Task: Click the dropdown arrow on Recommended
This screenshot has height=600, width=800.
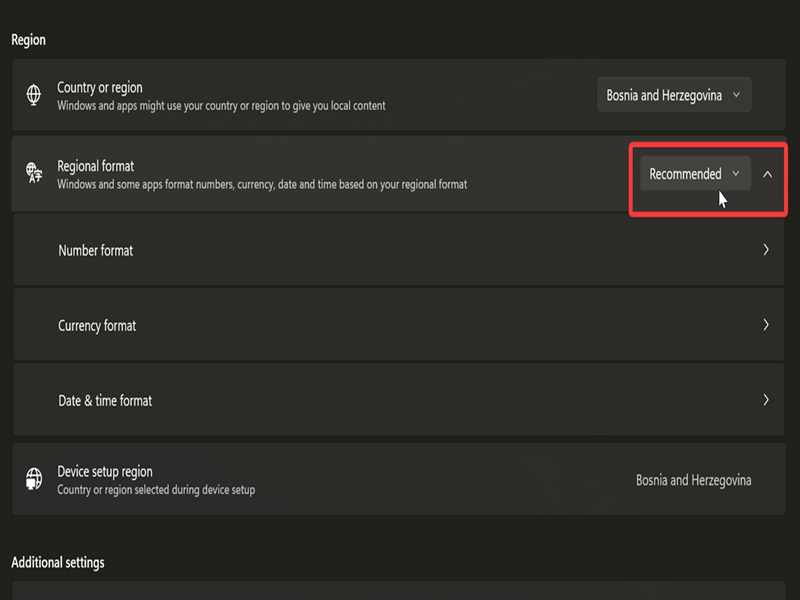Action: 737,173
